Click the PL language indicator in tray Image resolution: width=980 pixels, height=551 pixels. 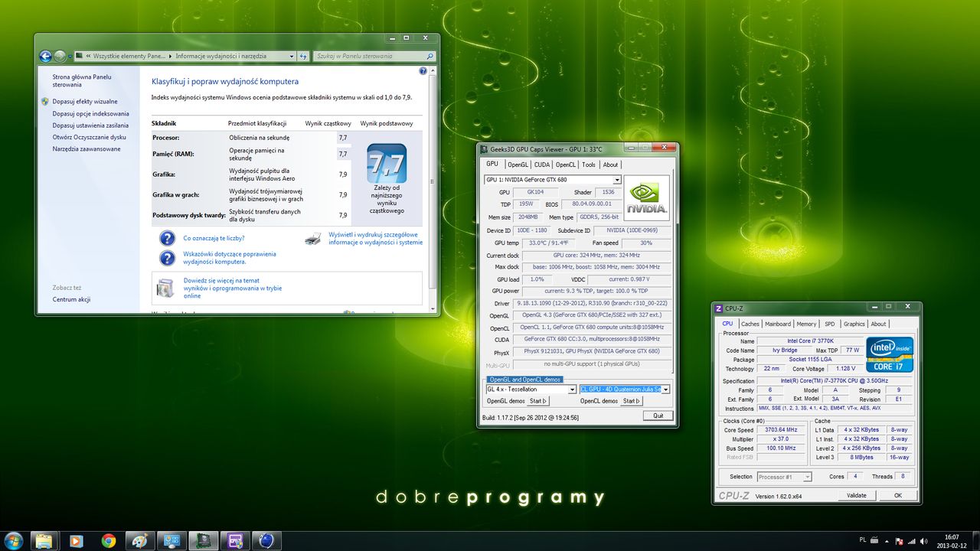coord(863,540)
